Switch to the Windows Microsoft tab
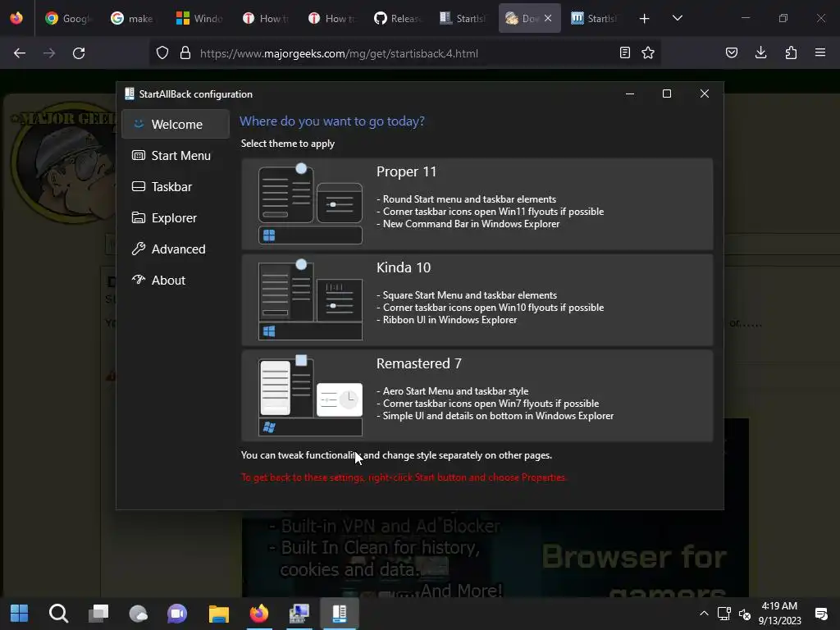Viewport: 840px width, 630px height. [200, 19]
